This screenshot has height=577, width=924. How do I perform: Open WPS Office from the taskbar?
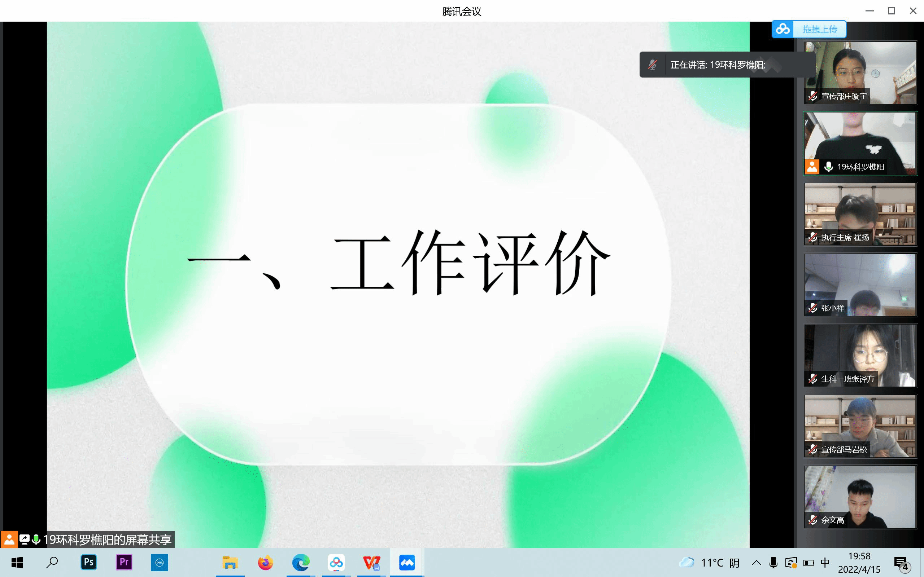(x=371, y=563)
